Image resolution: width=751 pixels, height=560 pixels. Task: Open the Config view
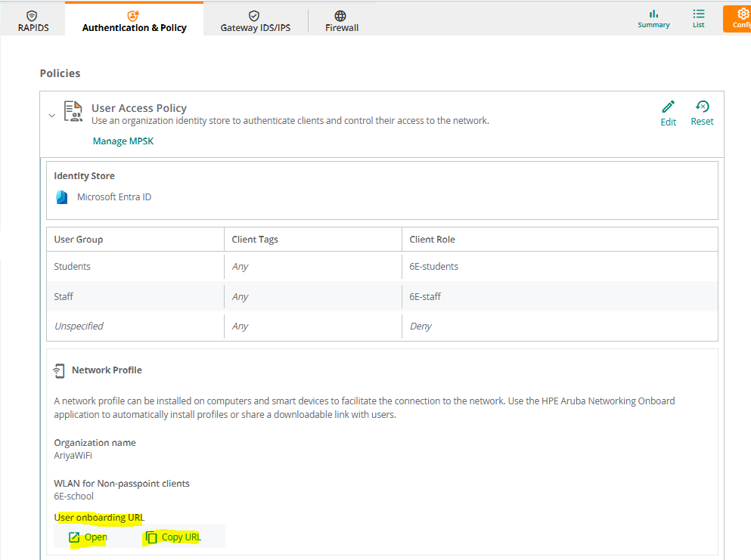(x=737, y=19)
